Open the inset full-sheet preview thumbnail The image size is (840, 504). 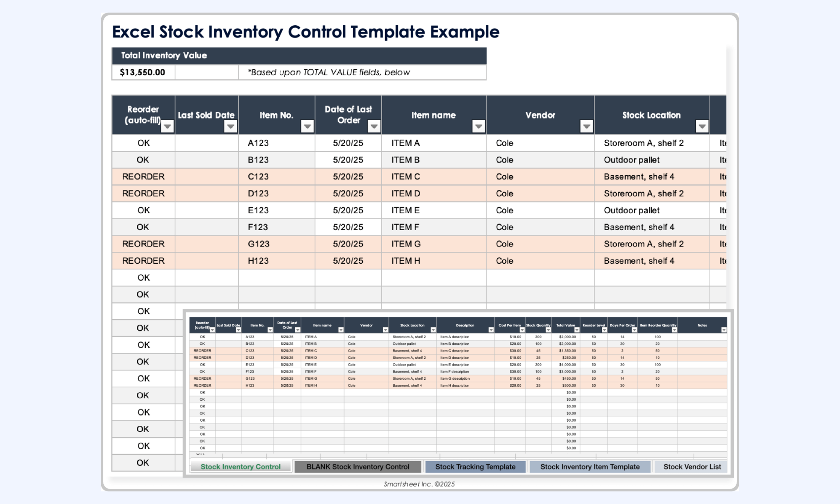(x=458, y=394)
